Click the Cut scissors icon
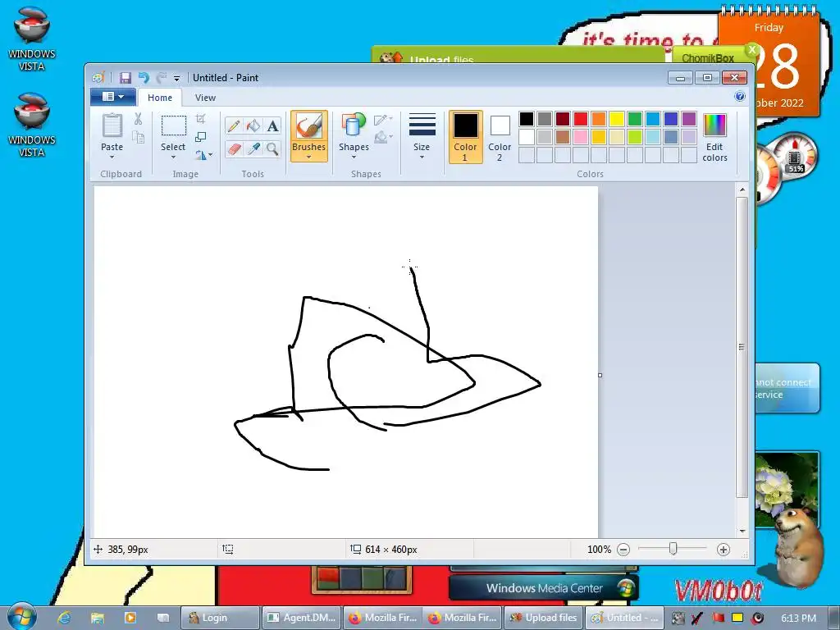The width and height of the screenshot is (840, 630). pos(138,119)
